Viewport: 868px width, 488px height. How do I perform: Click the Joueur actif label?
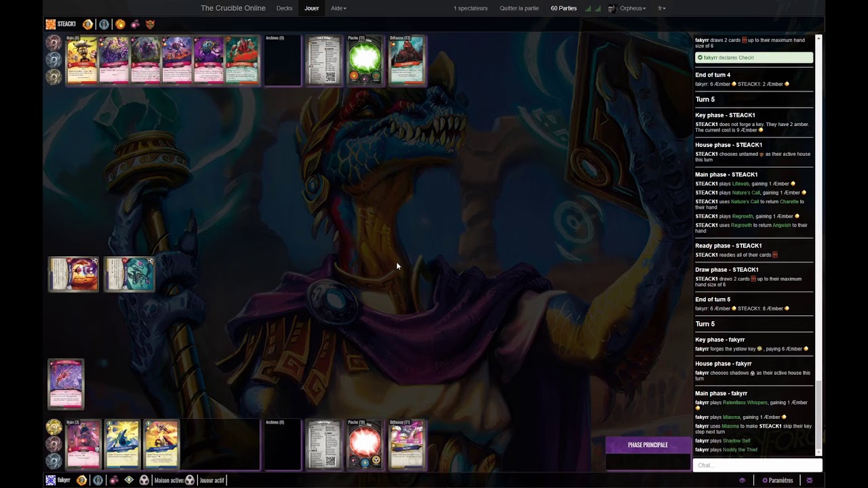212,480
